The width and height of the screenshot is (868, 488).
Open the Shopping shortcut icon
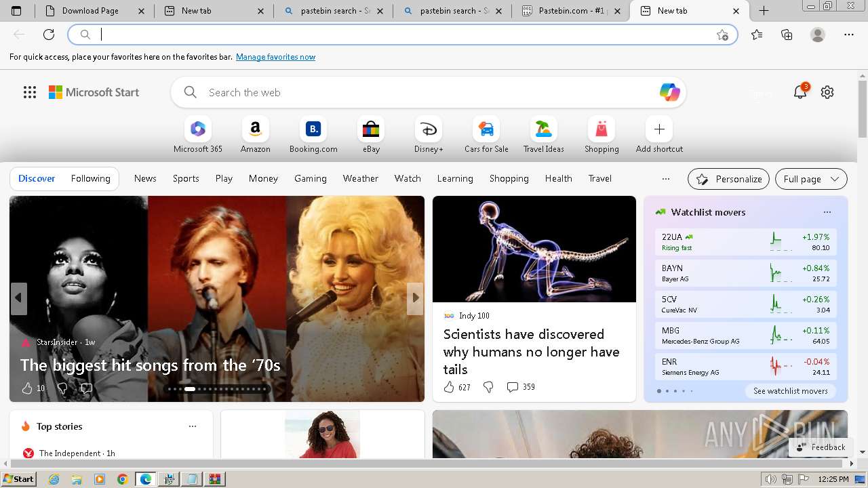point(601,129)
